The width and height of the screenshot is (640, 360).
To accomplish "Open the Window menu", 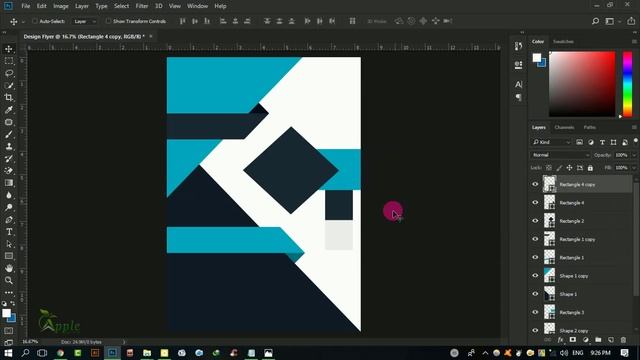I will click(198, 6).
